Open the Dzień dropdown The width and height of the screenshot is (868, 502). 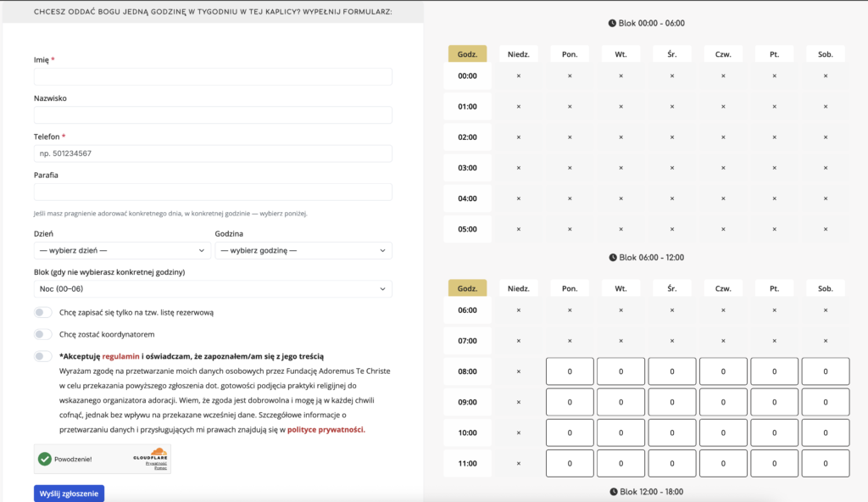pyautogui.click(x=122, y=250)
